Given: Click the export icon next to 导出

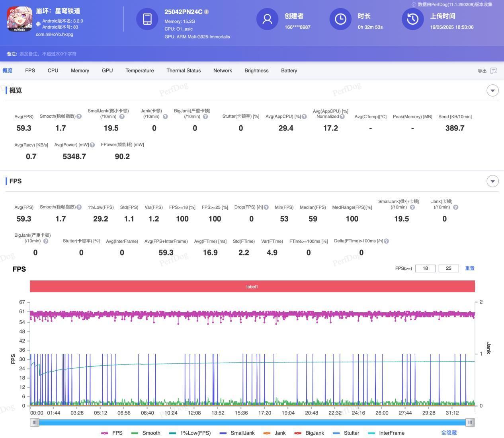Looking at the screenshot, I should 494,71.
